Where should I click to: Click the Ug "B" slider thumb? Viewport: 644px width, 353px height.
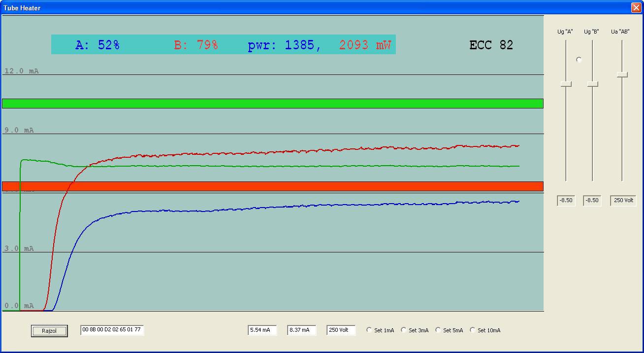(593, 84)
